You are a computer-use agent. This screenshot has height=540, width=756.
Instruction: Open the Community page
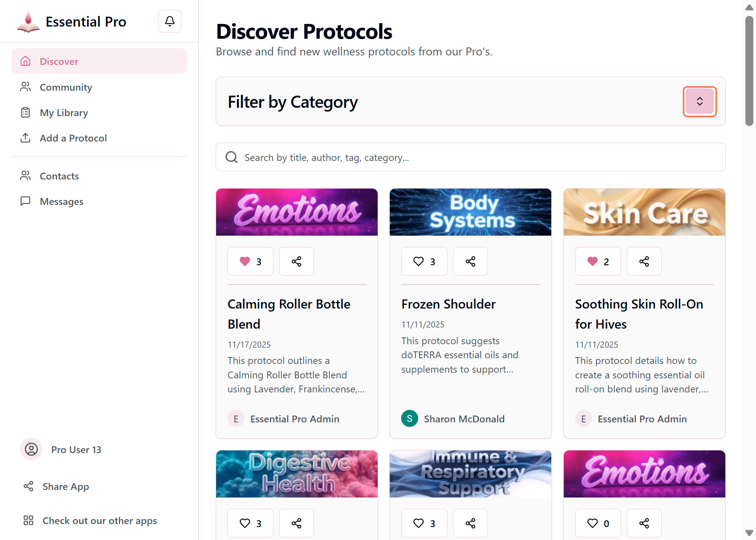click(66, 87)
